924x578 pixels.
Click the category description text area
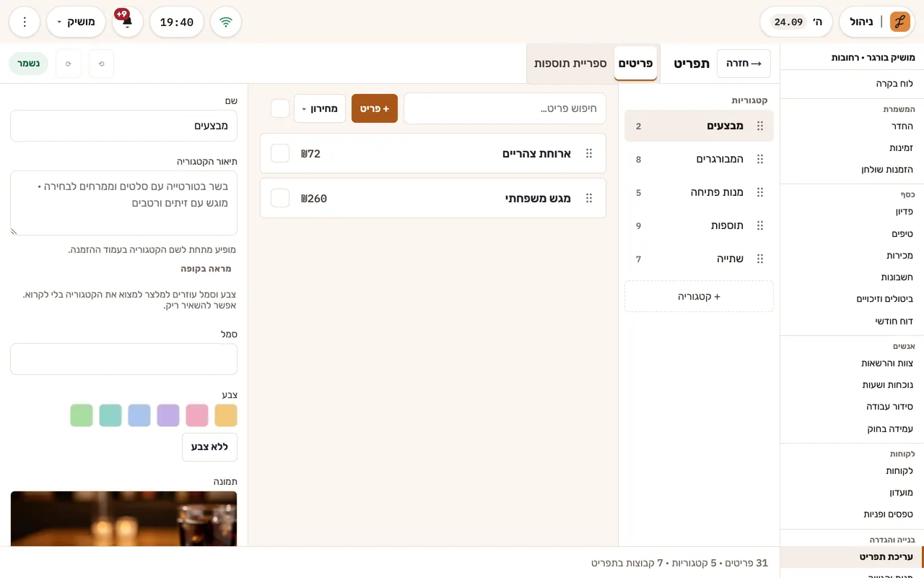pos(123,203)
